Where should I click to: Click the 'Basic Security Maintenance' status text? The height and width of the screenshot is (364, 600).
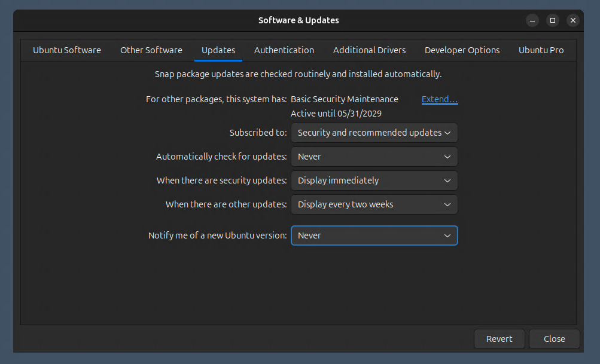[x=344, y=99]
